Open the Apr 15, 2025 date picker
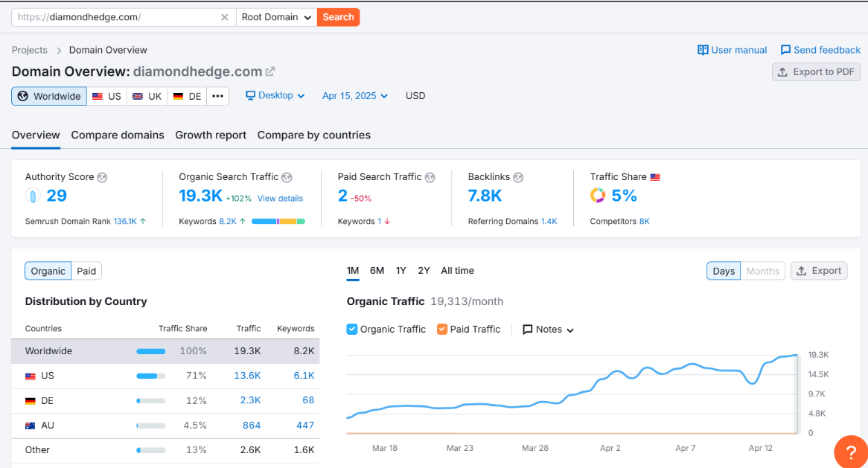The image size is (868, 468). (355, 96)
